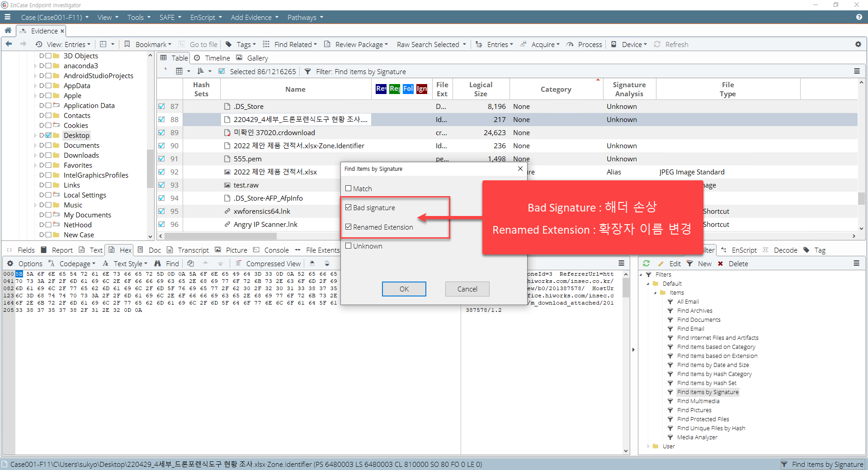Screen dimensions: 868x470
Task: Open the settings gear icon in Evidence toolbar
Action: (858, 44)
